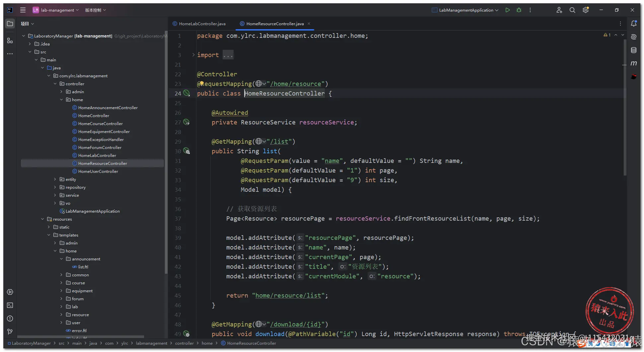Open the LabManagementApplication run configuration dropdown
The width and height of the screenshot is (644, 352).
465,10
